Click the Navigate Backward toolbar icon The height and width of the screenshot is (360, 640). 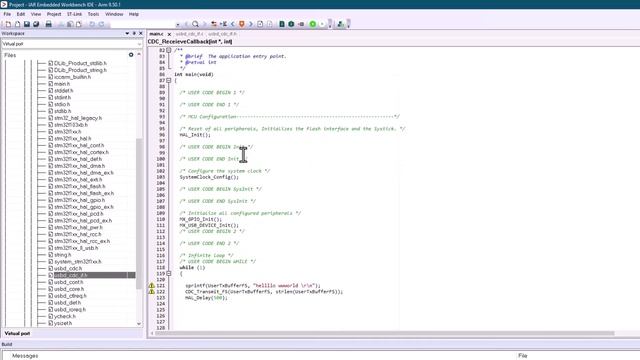click(260, 24)
